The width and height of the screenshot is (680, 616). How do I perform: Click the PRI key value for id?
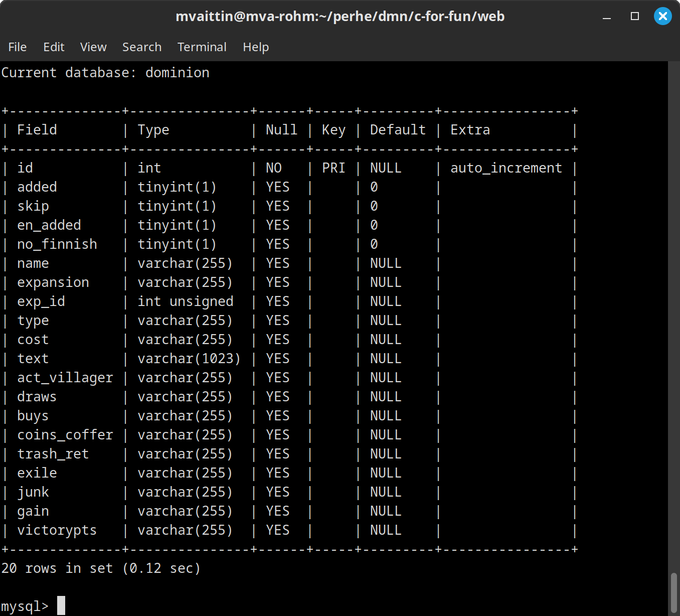333,168
